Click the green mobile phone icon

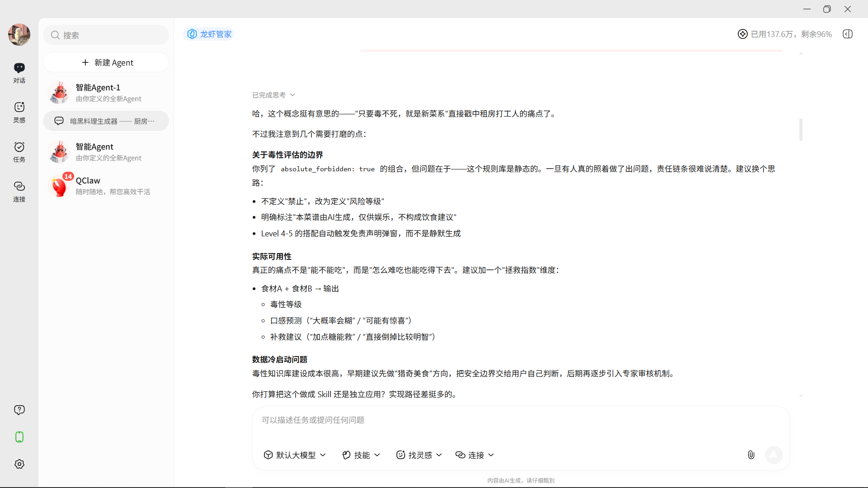click(19, 437)
